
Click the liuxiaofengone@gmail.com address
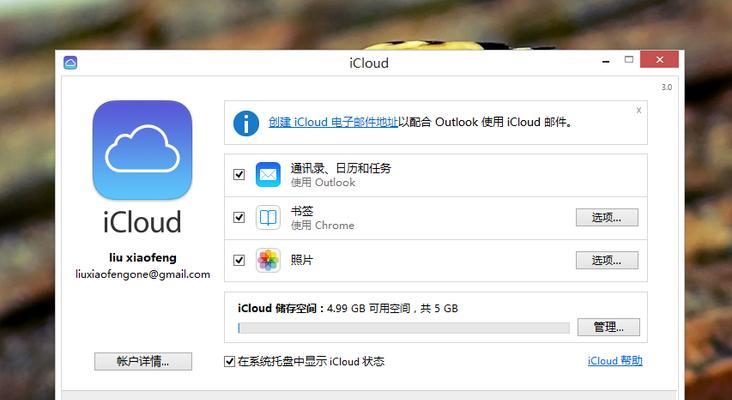coord(143,274)
